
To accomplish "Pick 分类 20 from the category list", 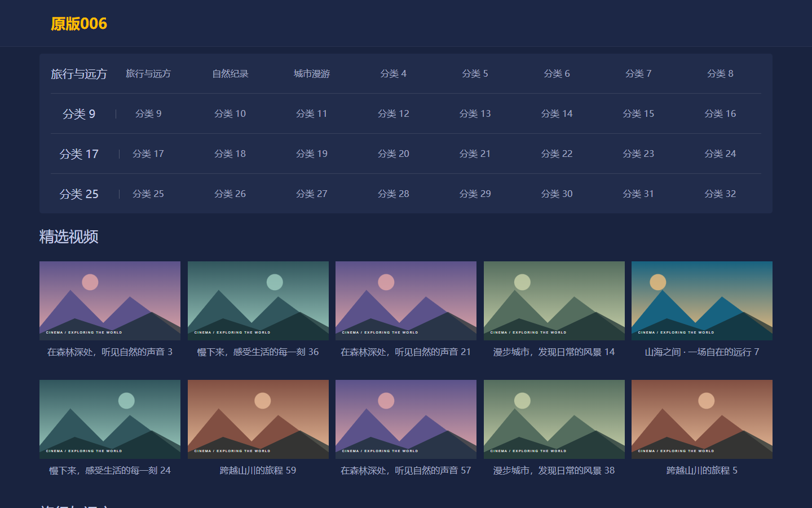I will point(394,154).
